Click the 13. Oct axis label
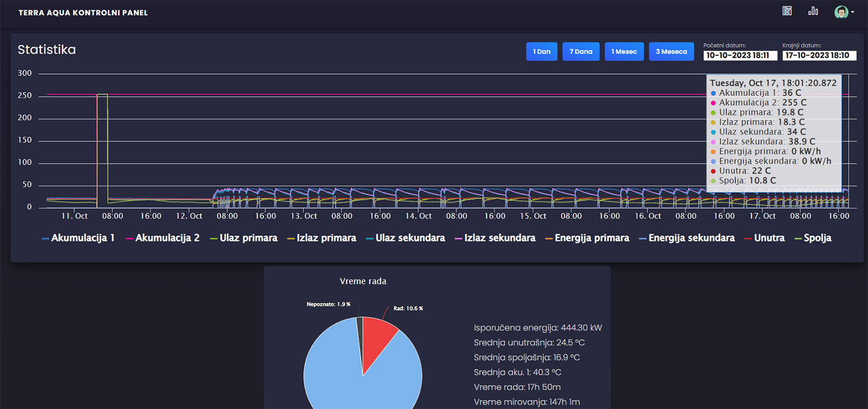868x409 pixels. tap(304, 216)
